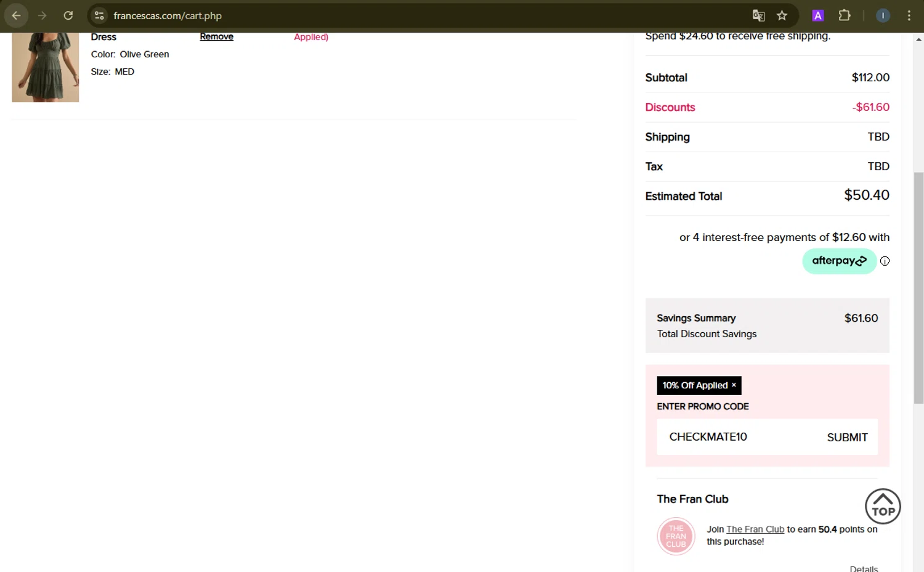Click the Subtotal $112.00 value
Viewport: 924px width, 572px height.
870,78
